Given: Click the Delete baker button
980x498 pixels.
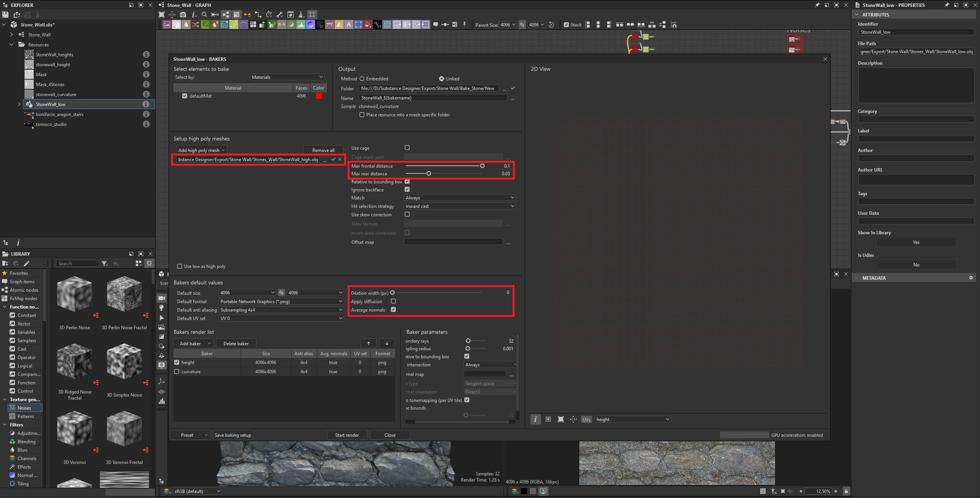Looking at the screenshot, I should 236,343.
